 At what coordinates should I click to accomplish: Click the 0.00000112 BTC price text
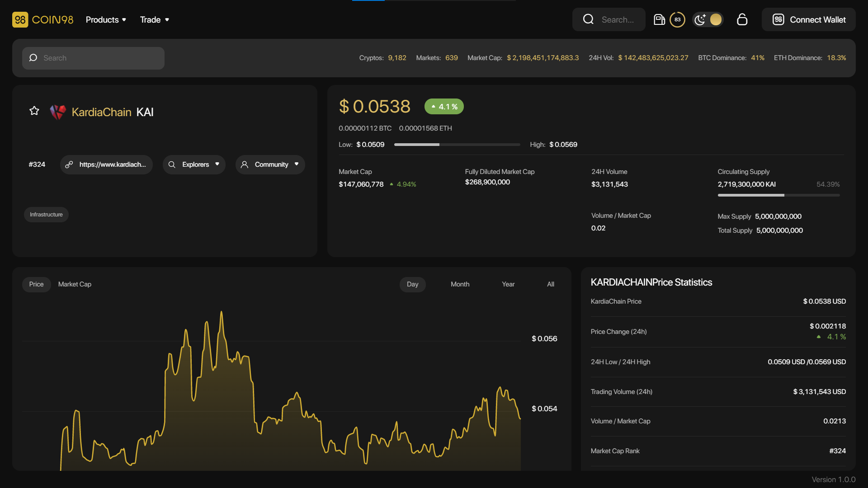point(365,128)
